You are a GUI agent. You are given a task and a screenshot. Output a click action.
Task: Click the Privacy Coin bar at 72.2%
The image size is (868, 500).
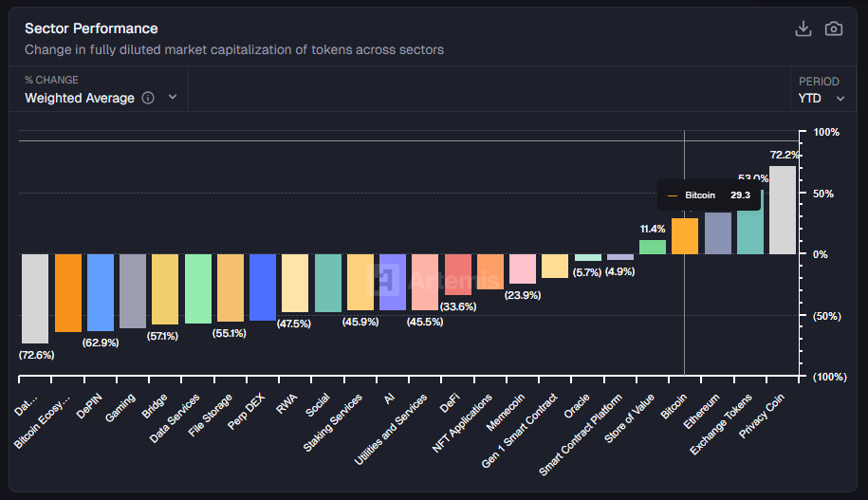[783, 210]
